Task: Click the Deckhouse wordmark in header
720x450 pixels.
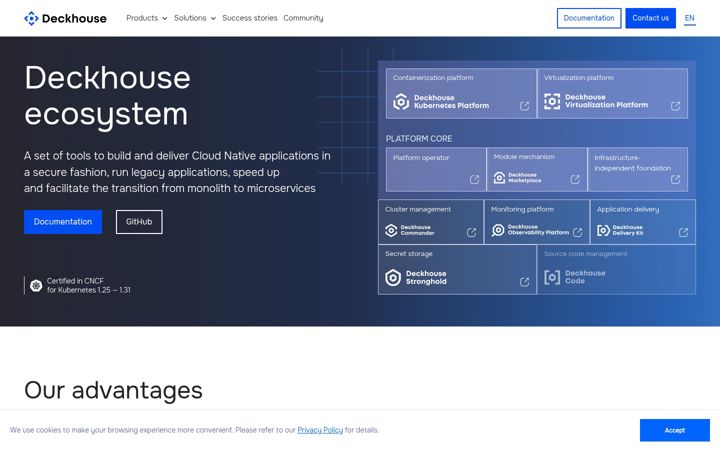Action: point(74,18)
